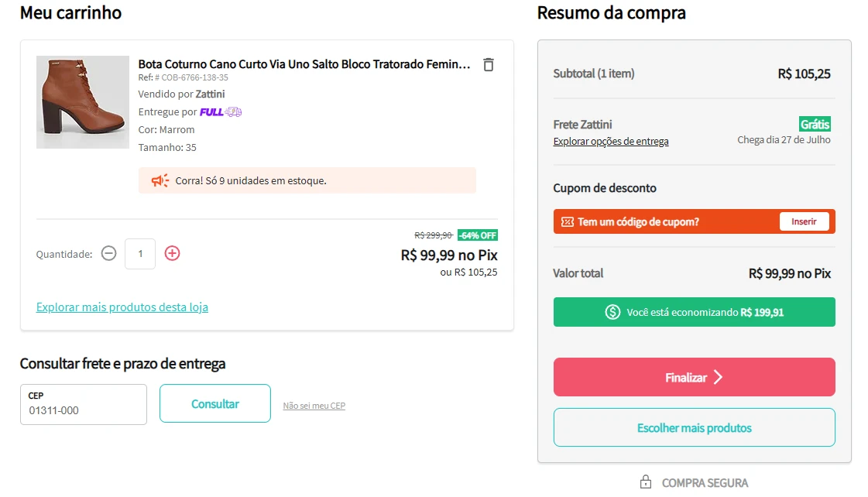Click Consultar to check shipping
Screen dimensions: 868x497
click(215, 403)
